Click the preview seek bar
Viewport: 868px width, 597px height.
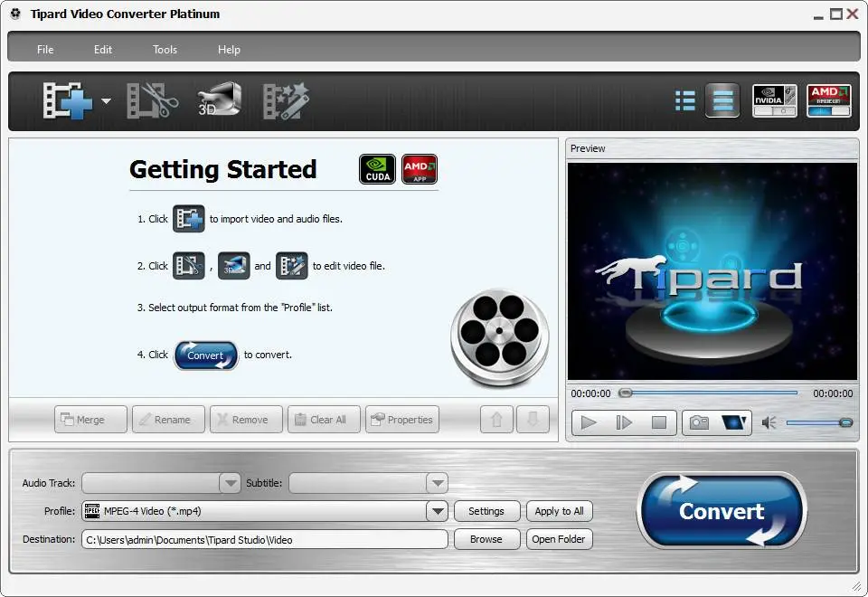711,393
